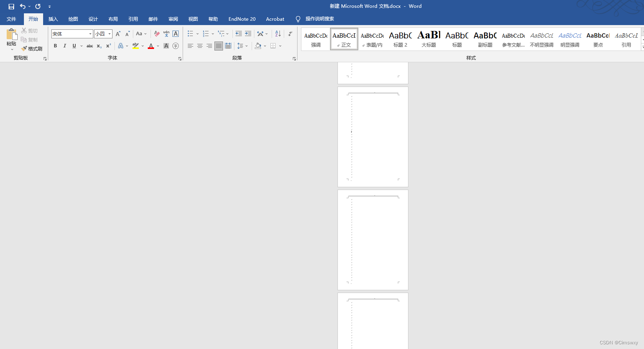Apply the 引用 quote style
This screenshot has width=644, height=349.
(626, 39)
